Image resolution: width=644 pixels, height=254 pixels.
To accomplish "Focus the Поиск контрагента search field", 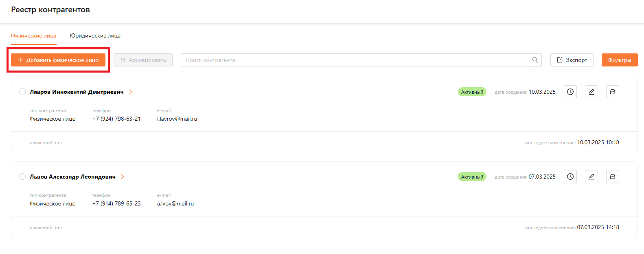I will click(354, 60).
